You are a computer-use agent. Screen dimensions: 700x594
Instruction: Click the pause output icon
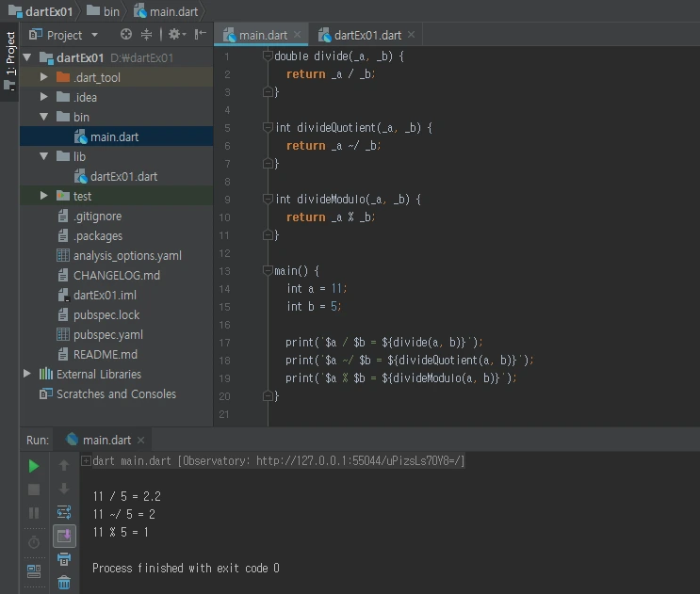[x=34, y=513]
